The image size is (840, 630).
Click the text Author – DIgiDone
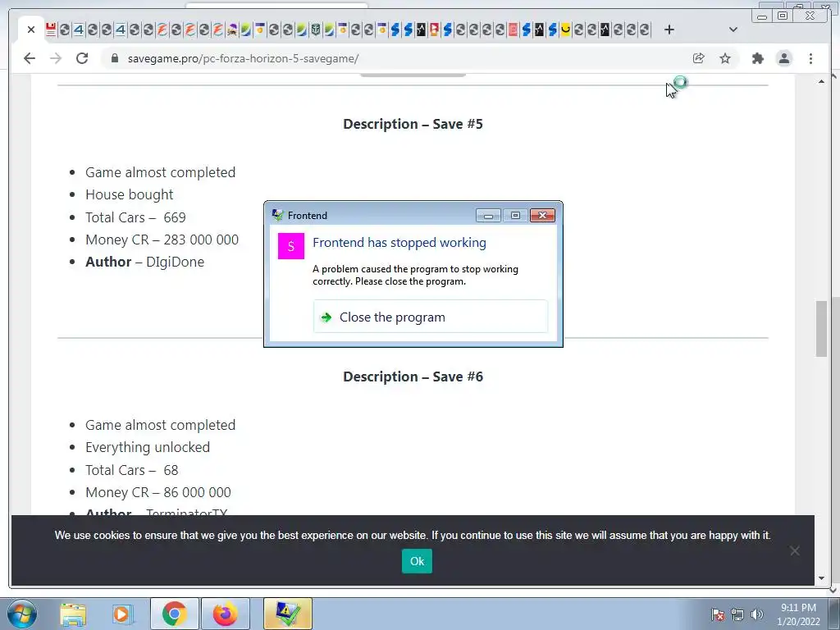coord(144,262)
